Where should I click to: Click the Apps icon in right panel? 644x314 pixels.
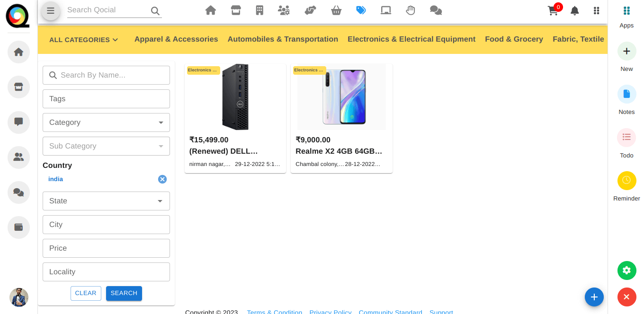click(x=626, y=11)
